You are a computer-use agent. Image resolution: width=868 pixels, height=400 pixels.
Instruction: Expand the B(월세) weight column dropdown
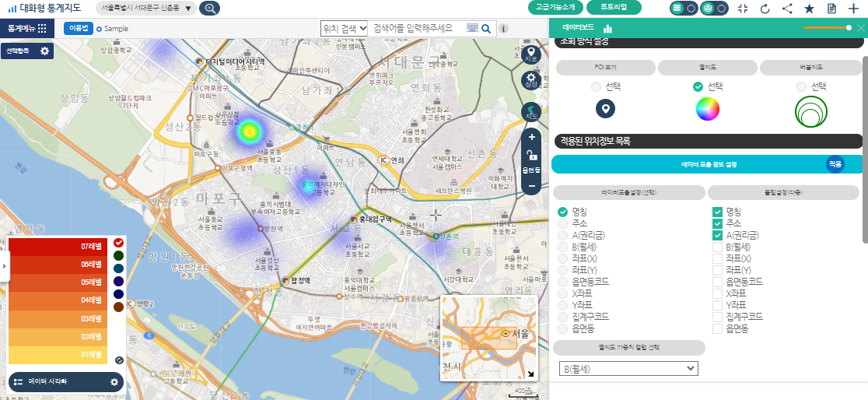pos(628,368)
